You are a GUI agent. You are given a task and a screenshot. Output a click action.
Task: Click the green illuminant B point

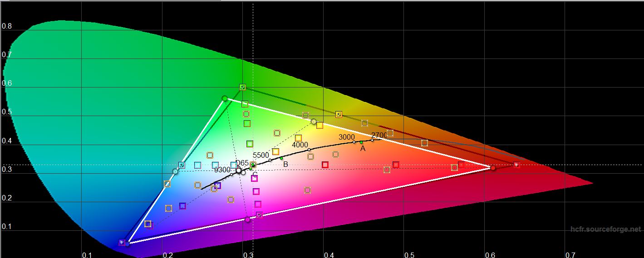281,158
